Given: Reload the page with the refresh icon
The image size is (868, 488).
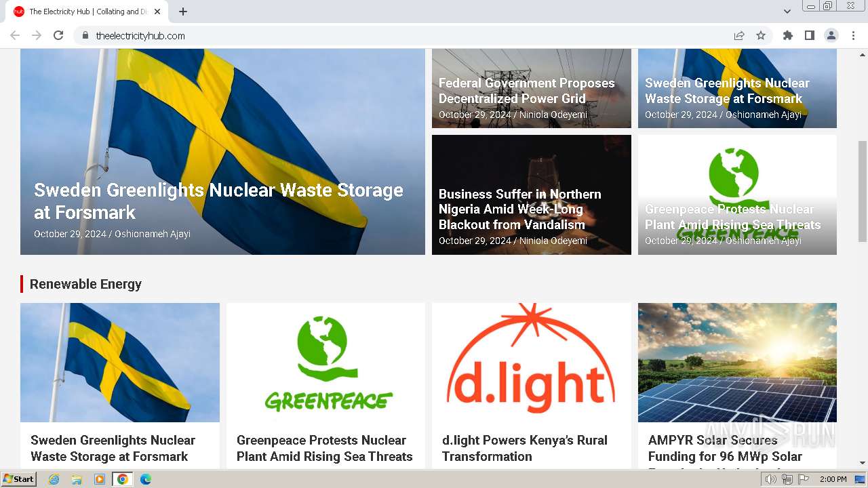Looking at the screenshot, I should coord(58,35).
